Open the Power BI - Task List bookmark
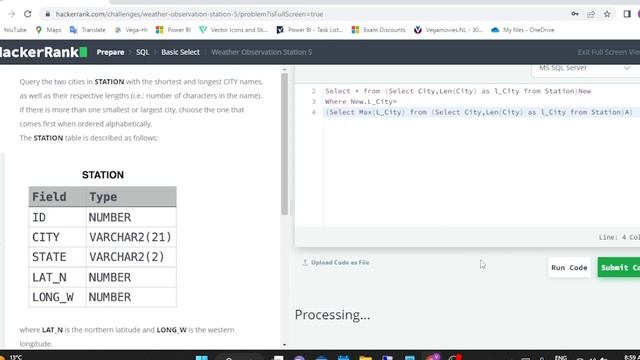640x360 pixels. 310,30
